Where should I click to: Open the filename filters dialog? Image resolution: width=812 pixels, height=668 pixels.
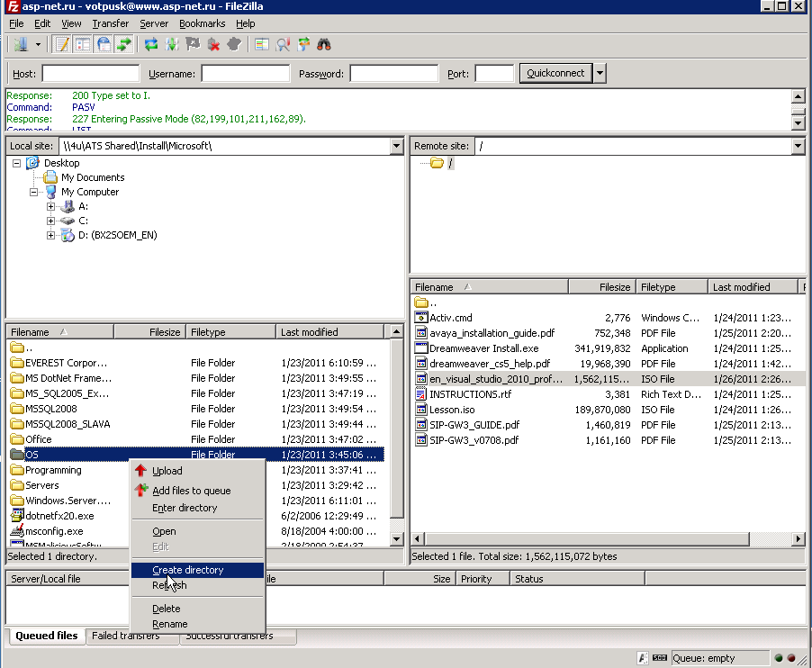click(262, 44)
